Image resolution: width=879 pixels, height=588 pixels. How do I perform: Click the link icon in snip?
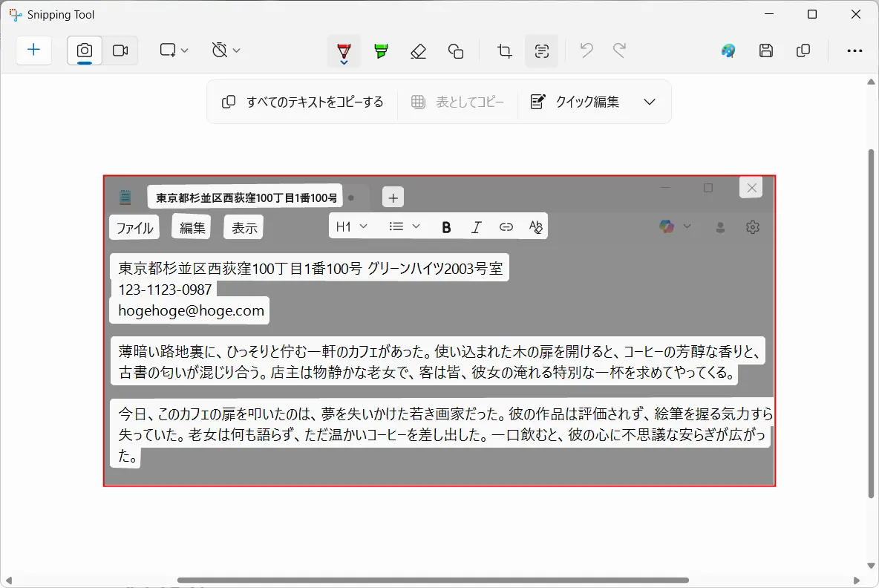pos(506,227)
